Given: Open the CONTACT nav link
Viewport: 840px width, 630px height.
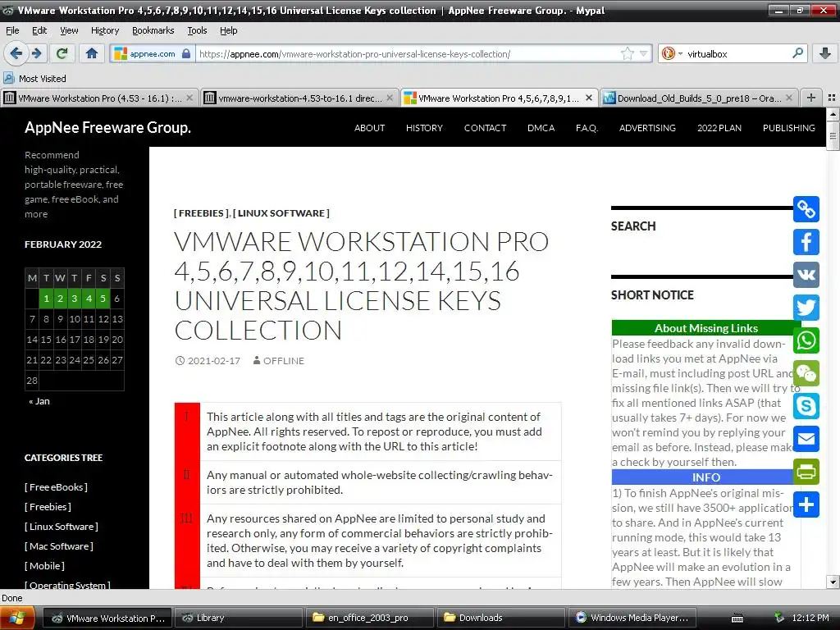Looking at the screenshot, I should coord(485,128).
